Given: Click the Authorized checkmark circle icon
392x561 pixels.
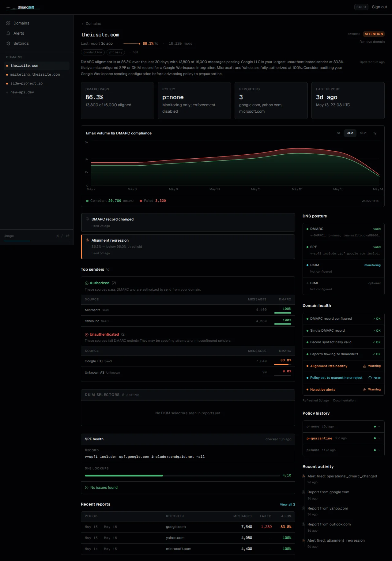Looking at the screenshot, I should point(87,283).
